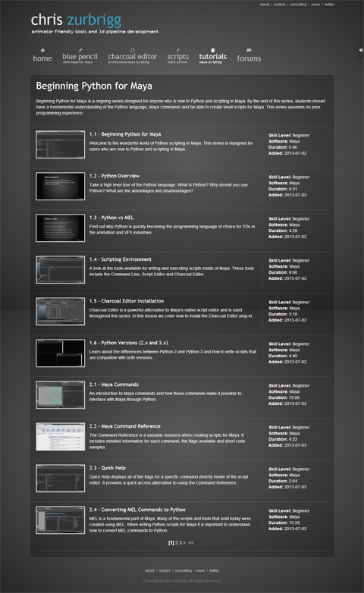Open thumbnail for 2.3 Quick Help
Image resolution: width=364 pixels, height=593 pixels.
click(60, 478)
